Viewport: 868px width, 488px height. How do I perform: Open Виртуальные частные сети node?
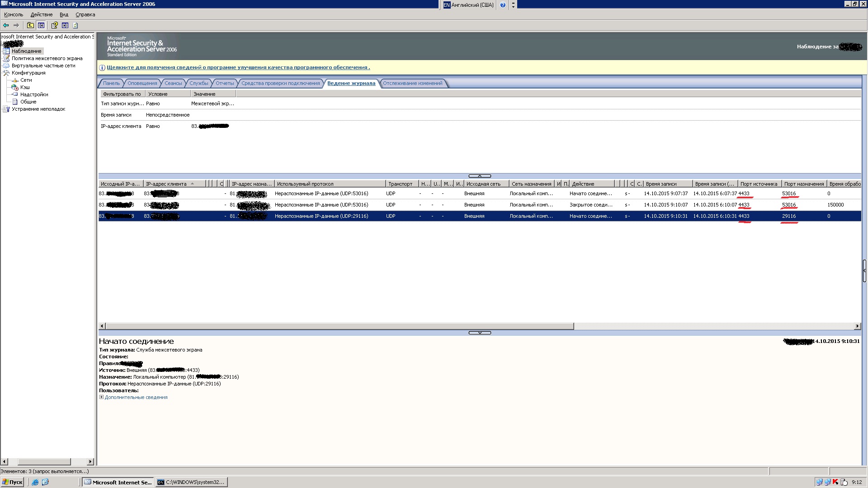click(x=43, y=66)
